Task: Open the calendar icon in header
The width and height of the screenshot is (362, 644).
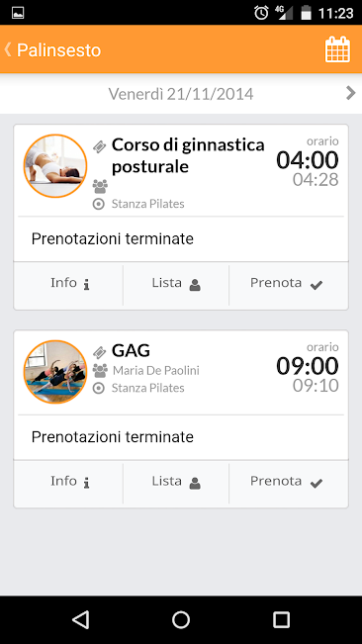Action: click(337, 49)
